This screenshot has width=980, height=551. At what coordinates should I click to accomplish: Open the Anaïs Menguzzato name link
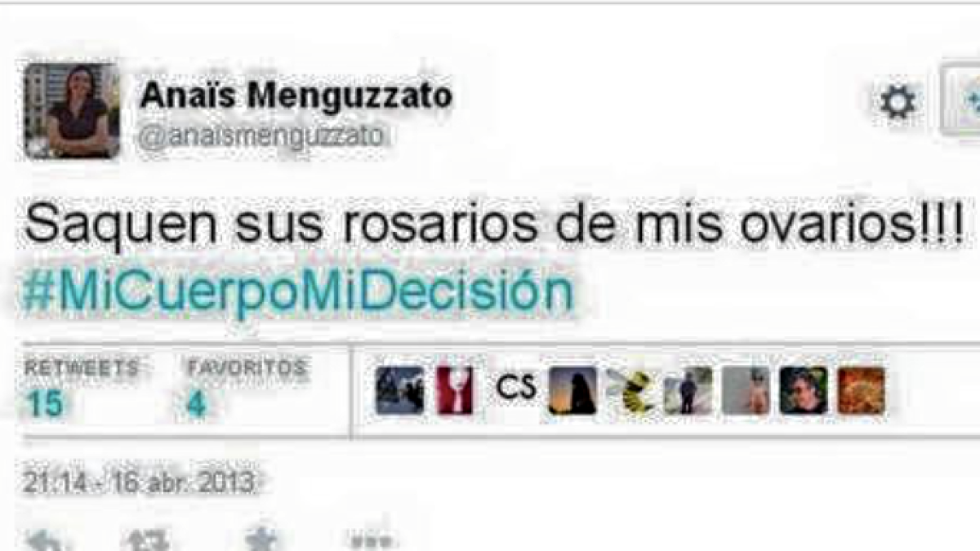coord(295,96)
